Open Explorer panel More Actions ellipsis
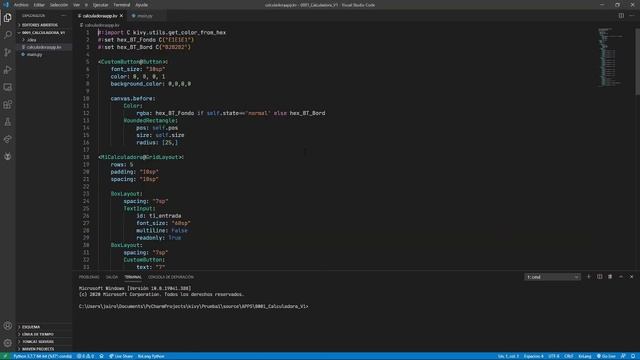Screen dimensions: 640x360 click(63, 16)
